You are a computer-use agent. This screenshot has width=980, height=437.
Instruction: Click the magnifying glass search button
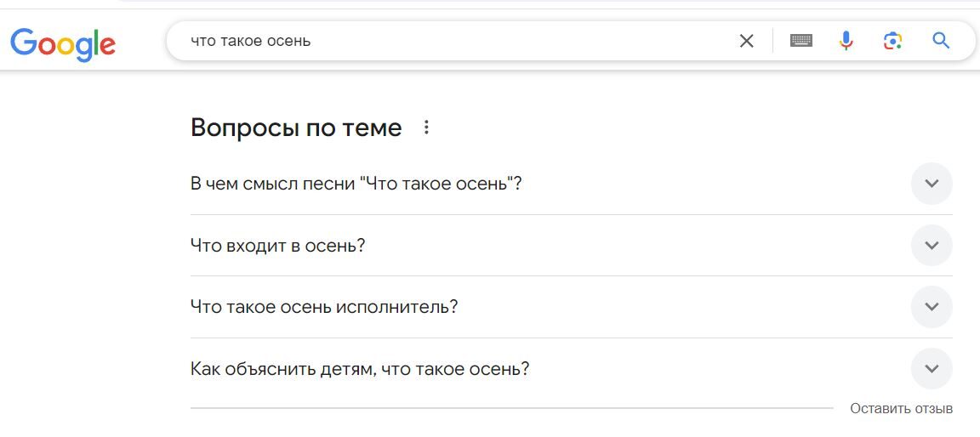940,41
